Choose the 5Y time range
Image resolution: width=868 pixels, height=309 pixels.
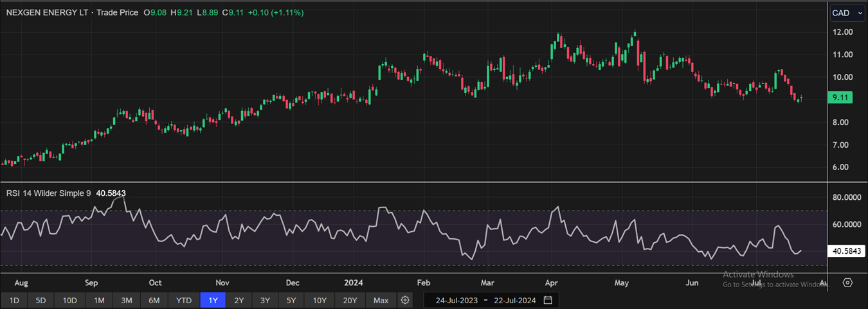click(x=291, y=300)
